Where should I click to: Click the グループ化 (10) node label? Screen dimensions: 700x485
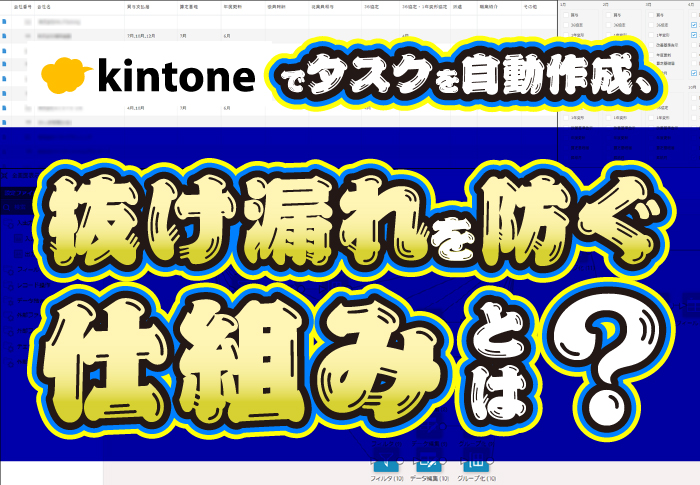[x=477, y=478]
